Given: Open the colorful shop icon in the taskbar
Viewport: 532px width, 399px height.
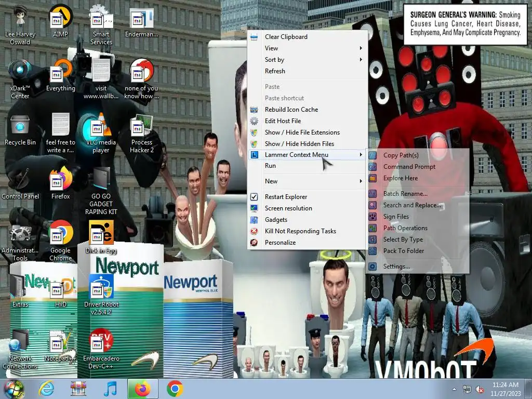Looking at the screenshot, I should pos(78,389).
